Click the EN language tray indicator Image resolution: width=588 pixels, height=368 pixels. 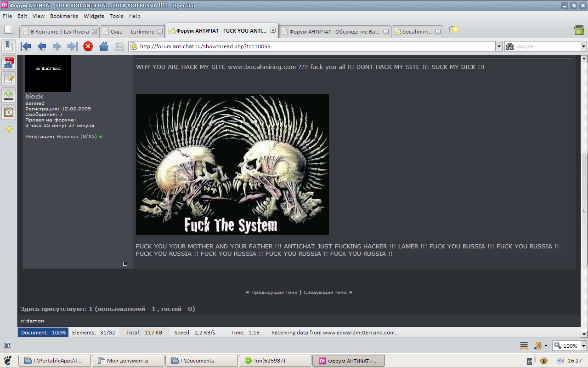coord(530,361)
